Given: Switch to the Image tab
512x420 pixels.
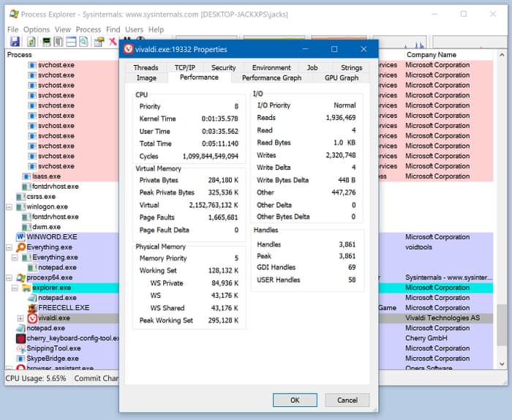Looking at the screenshot, I should (146, 78).
